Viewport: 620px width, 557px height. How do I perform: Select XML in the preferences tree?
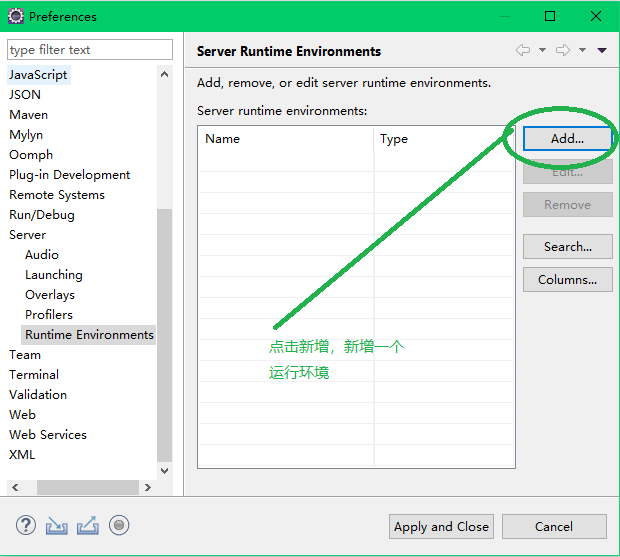coord(22,455)
